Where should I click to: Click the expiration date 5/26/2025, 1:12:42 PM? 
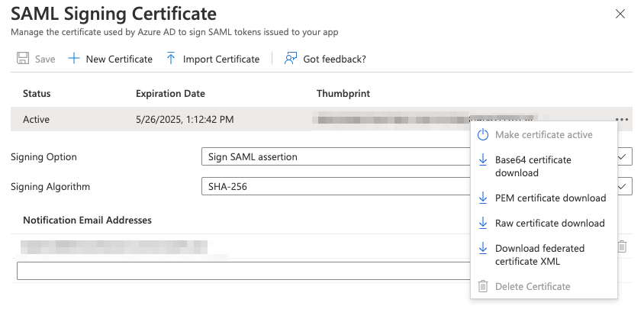tap(185, 120)
